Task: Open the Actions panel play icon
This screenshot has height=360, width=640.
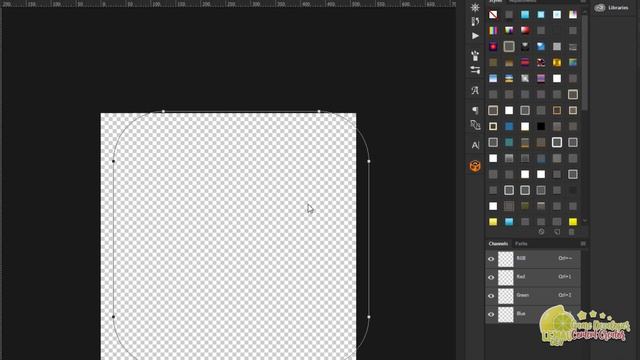Action: pos(475,36)
